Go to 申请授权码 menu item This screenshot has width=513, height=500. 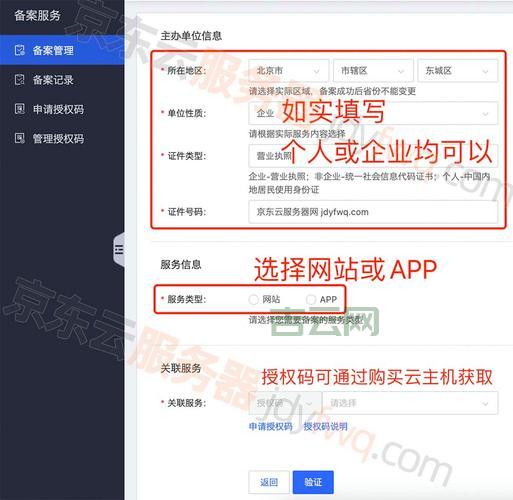tap(62, 109)
